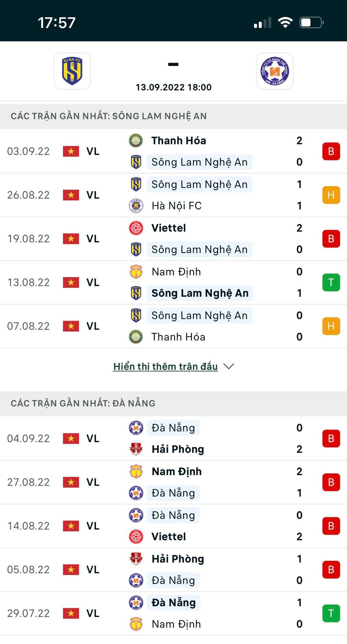Tap green win badge on 29.07.22 match
This screenshot has height=644, width=347.
[331, 613]
